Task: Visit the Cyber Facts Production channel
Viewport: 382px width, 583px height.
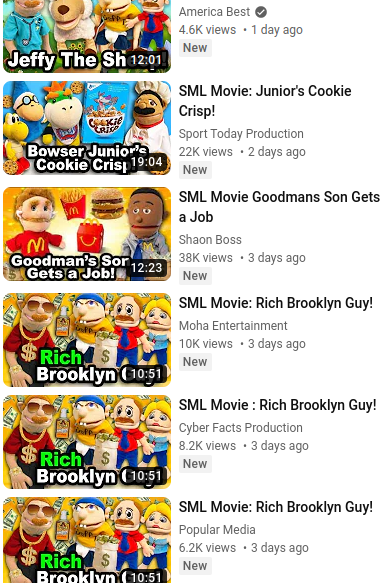Action: [x=240, y=428]
